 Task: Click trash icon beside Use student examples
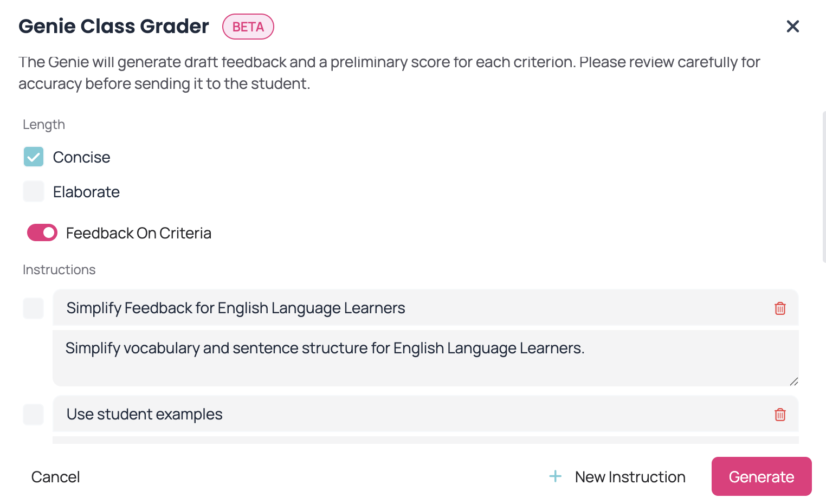pyautogui.click(x=780, y=415)
